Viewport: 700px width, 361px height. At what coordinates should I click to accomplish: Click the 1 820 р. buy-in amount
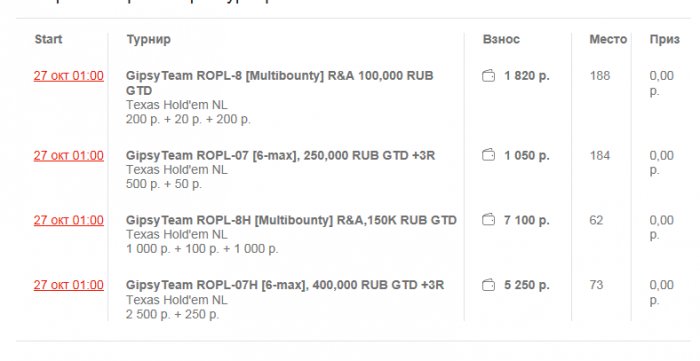pyautogui.click(x=527, y=76)
